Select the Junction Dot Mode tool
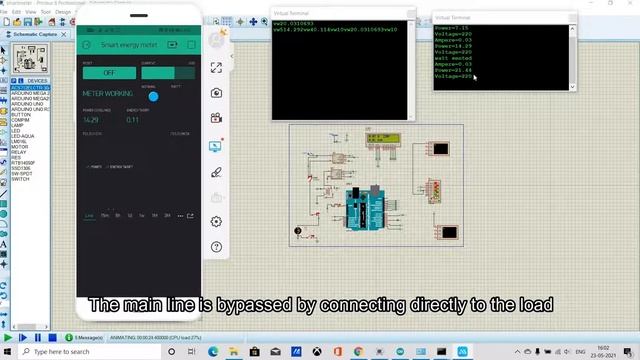The width and height of the screenshot is (640, 360). pyautogui.click(x=4, y=70)
